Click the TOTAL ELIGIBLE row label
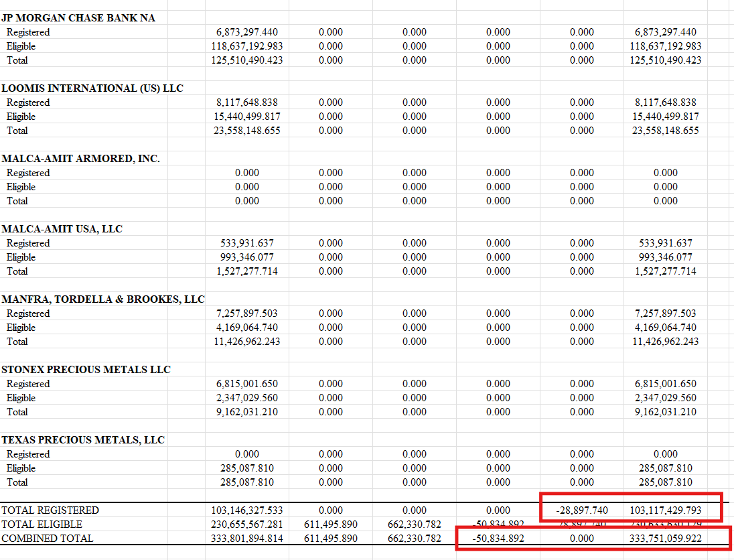This screenshot has width=734, height=560. pos(42,524)
